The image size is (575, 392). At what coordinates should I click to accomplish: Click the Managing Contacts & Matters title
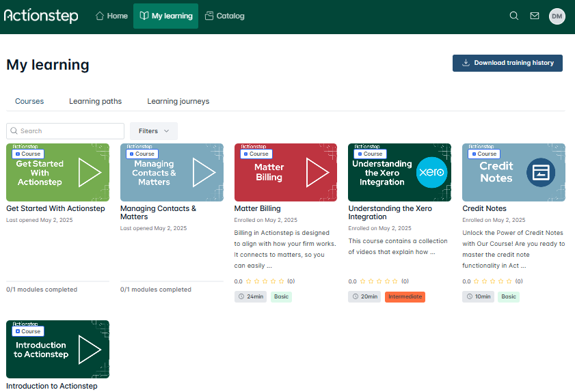click(158, 212)
